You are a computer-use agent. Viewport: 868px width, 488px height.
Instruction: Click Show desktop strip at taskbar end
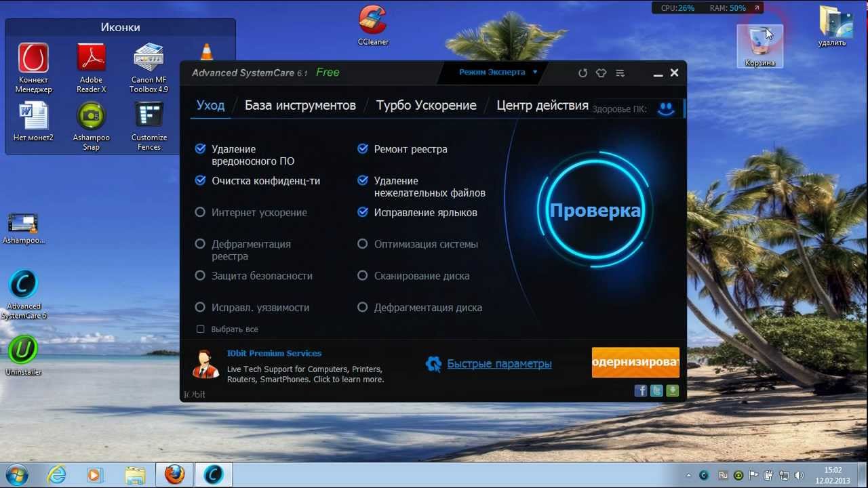pos(863,474)
